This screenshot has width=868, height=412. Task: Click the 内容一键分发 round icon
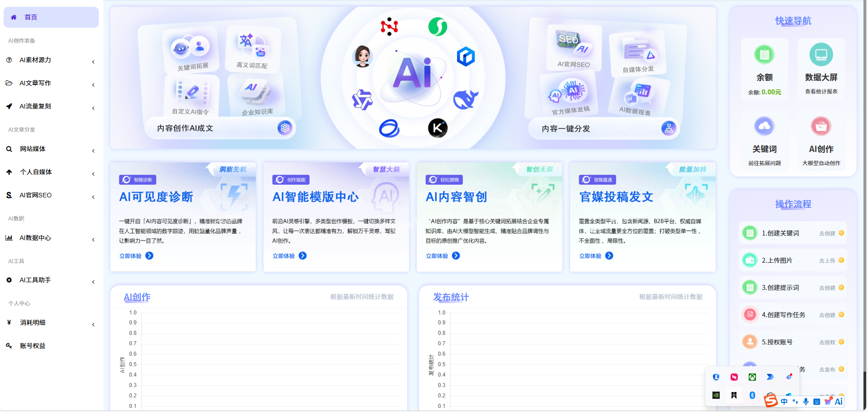pyautogui.click(x=668, y=128)
